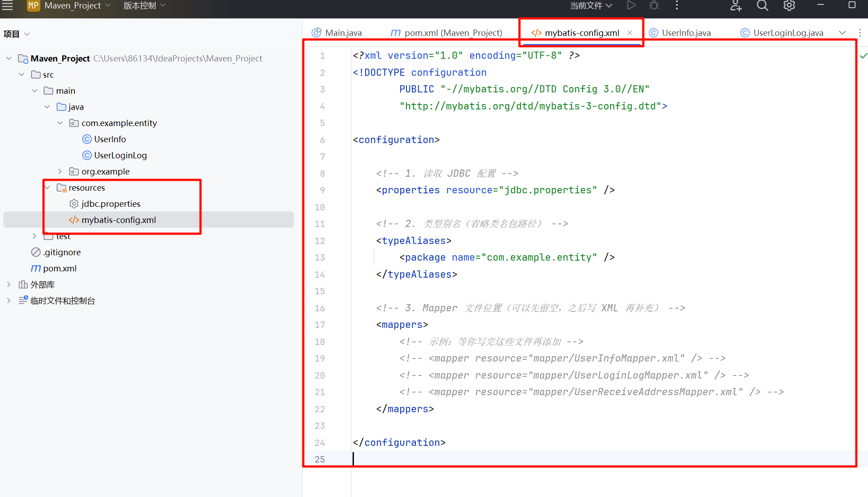Click the Run (play) icon
868x497 pixels.
click(x=631, y=5)
